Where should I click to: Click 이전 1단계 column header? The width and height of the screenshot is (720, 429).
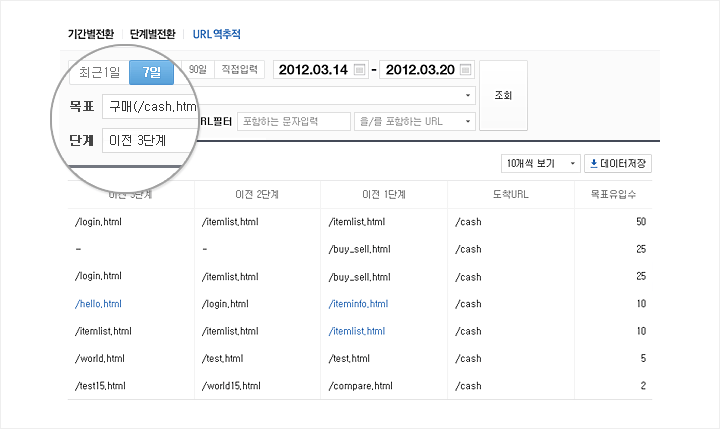[x=384, y=194]
